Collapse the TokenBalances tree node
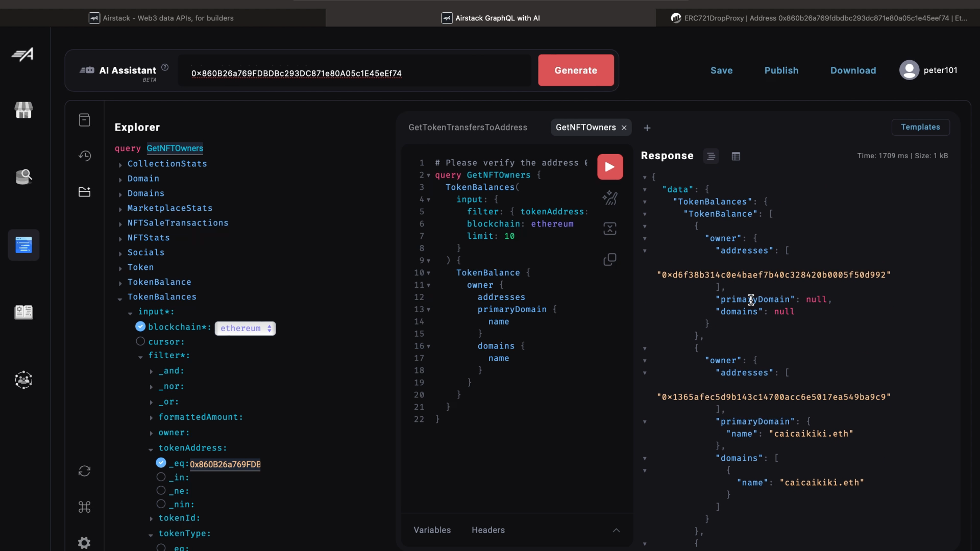 [120, 298]
